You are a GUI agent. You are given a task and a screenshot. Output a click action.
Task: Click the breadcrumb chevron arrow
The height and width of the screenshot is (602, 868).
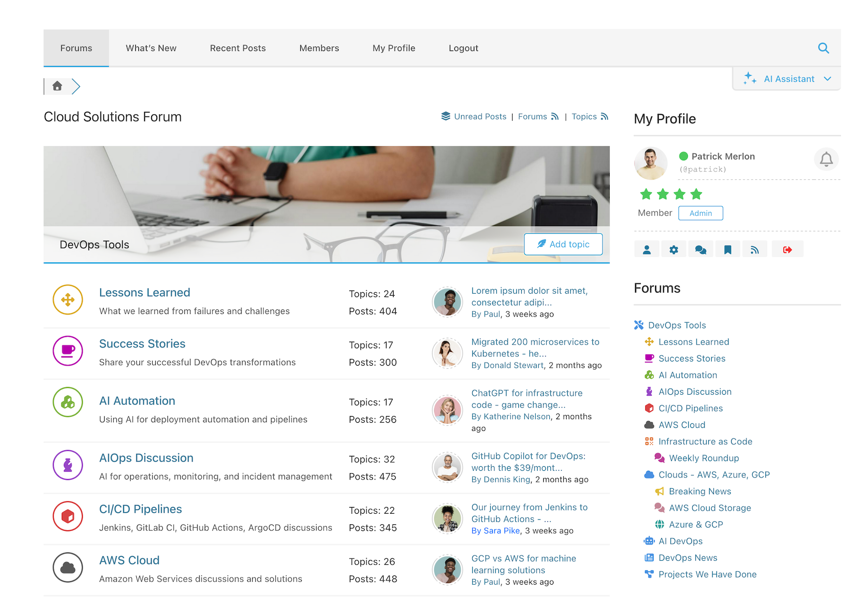tap(76, 86)
